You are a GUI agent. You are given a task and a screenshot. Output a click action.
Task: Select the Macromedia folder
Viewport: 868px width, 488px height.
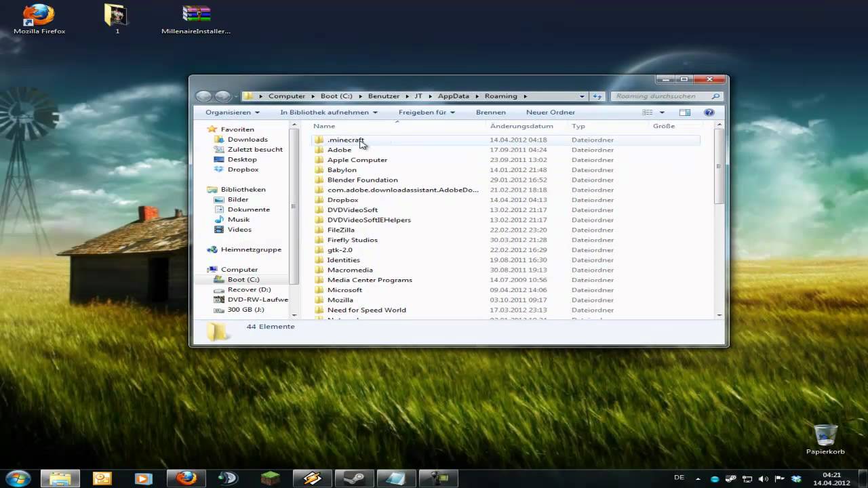[350, 270]
